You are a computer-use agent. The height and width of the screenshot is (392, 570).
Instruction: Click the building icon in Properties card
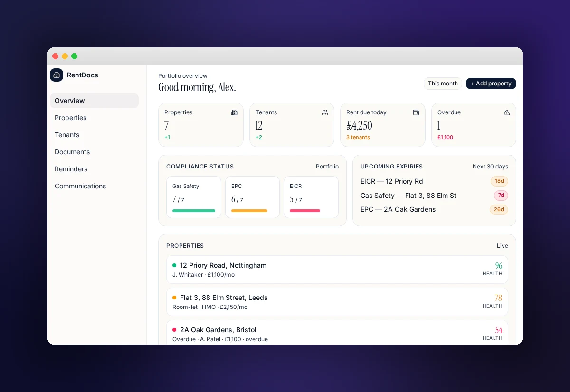(x=234, y=112)
